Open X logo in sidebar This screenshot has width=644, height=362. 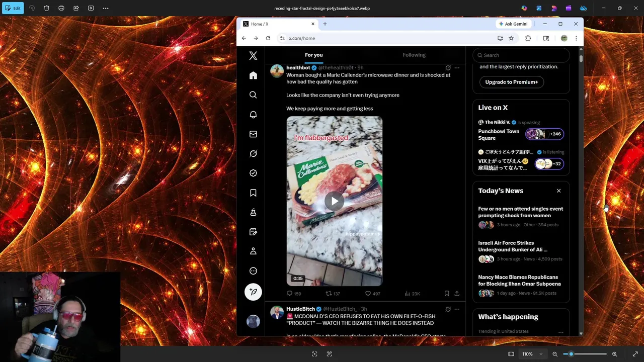pyautogui.click(x=253, y=56)
